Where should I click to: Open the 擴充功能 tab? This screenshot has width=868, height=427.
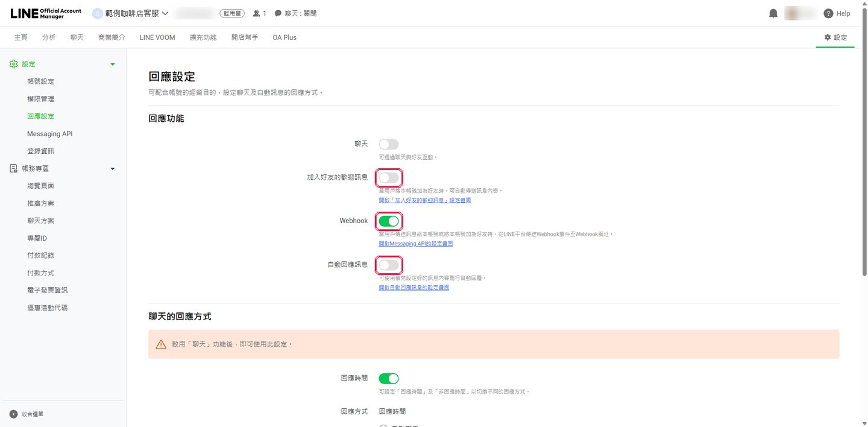tap(203, 37)
